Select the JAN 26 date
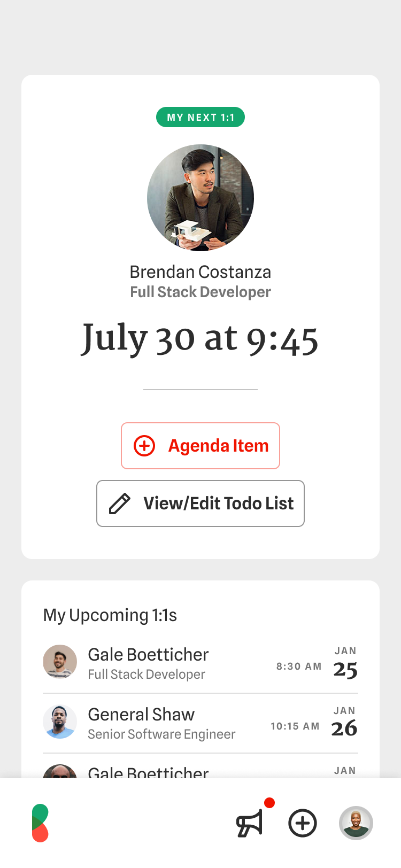This screenshot has width=401, height=868. click(x=344, y=723)
